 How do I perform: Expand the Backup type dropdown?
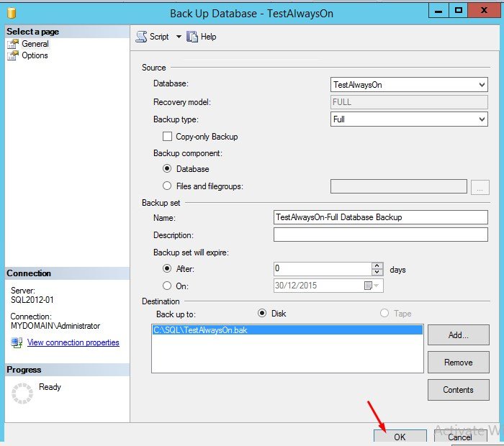click(x=482, y=119)
